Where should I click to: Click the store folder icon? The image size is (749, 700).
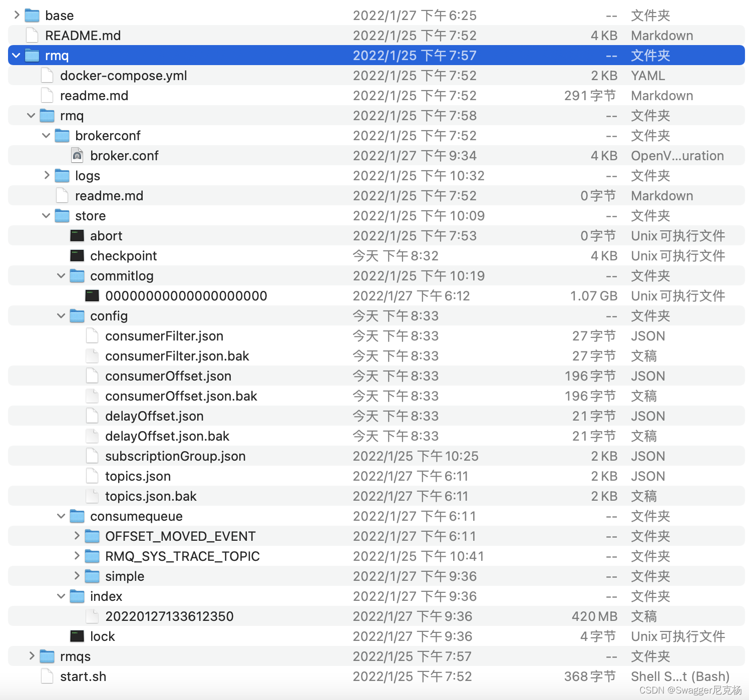(62, 216)
